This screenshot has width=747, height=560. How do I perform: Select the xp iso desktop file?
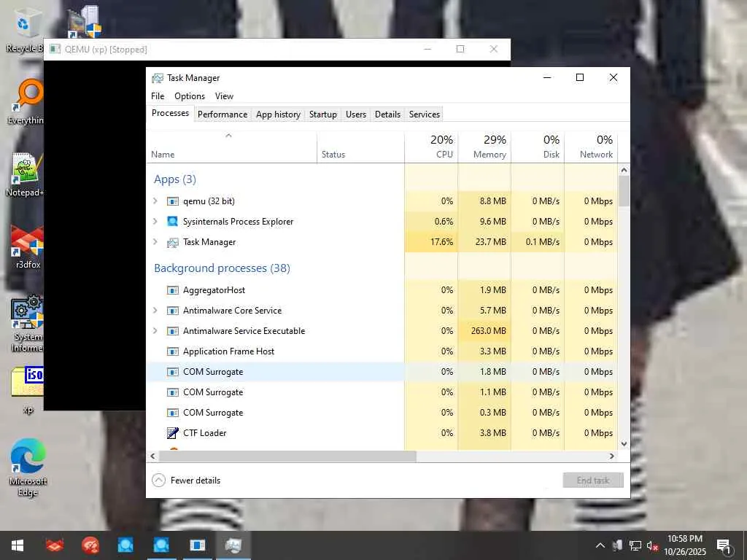28,389
